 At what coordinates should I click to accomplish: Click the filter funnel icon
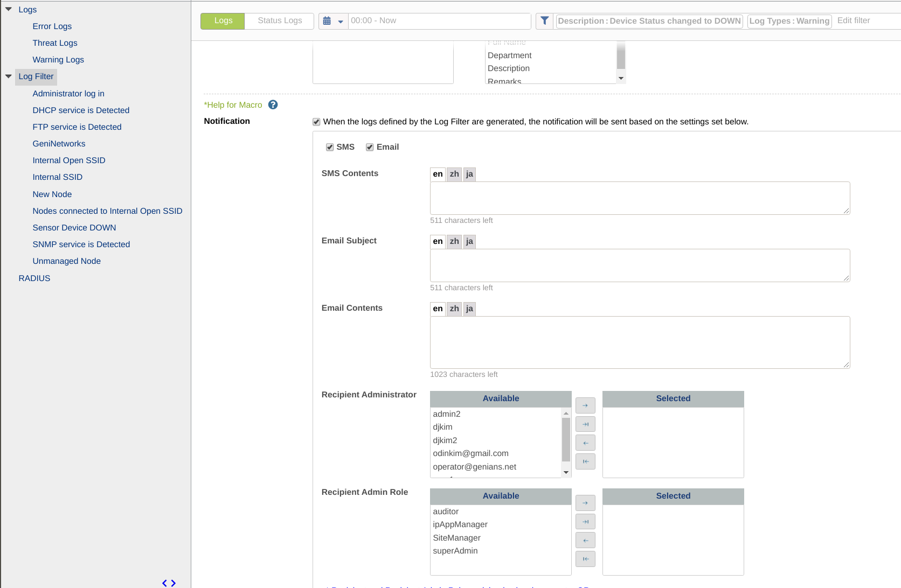pyautogui.click(x=544, y=21)
